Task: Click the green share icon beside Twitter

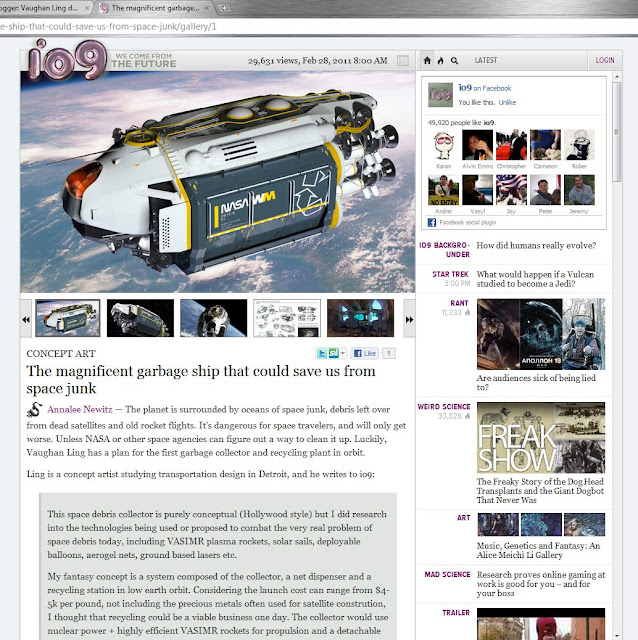Action: [x=333, y=353]
